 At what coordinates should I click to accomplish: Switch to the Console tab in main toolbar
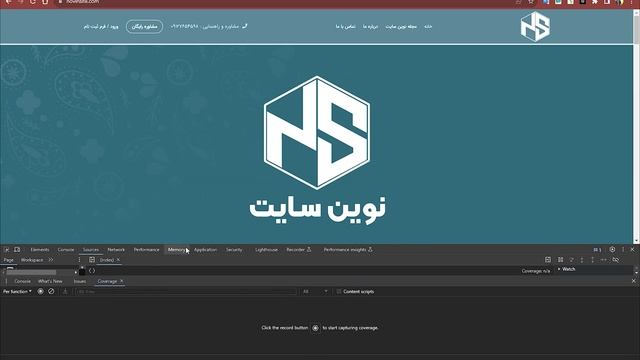tap(66, 250)
